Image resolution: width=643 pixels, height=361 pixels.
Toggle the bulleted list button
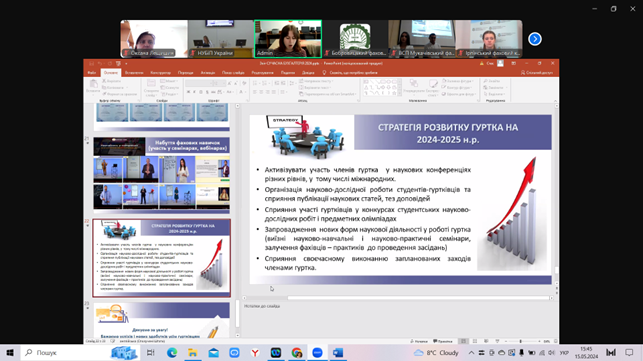coord(256,83)
